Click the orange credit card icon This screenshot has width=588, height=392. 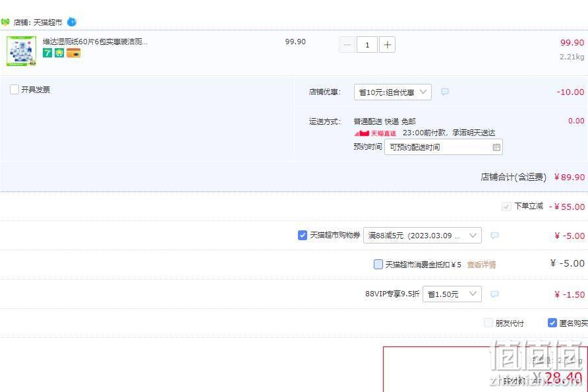point(74,53)
